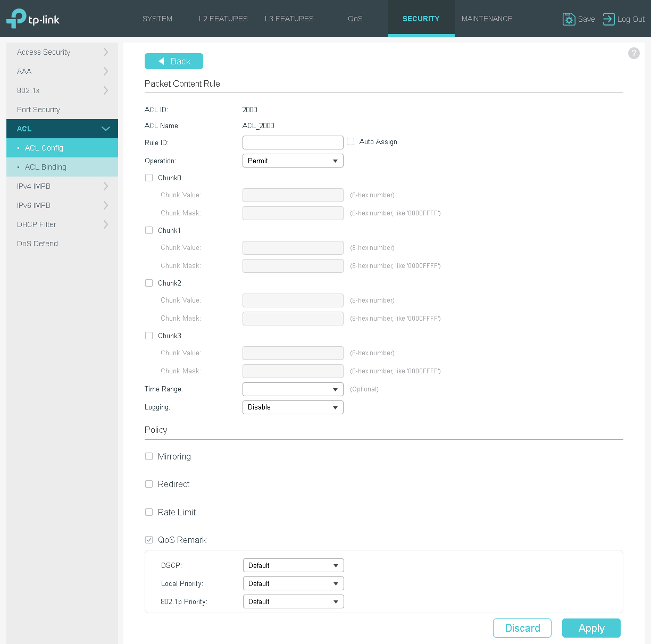Open the Logging dropdown
Image resolution: width=651 pixels, height=644 pixels.
coord(293,407)
